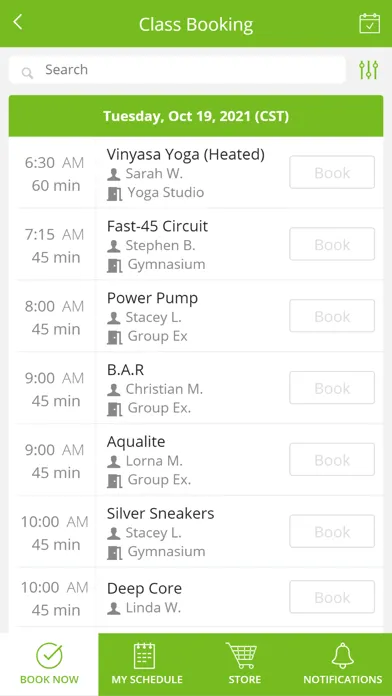Click the instructor icon beside Sarah W.
The image size is (392, 696).
pos(114,174)
